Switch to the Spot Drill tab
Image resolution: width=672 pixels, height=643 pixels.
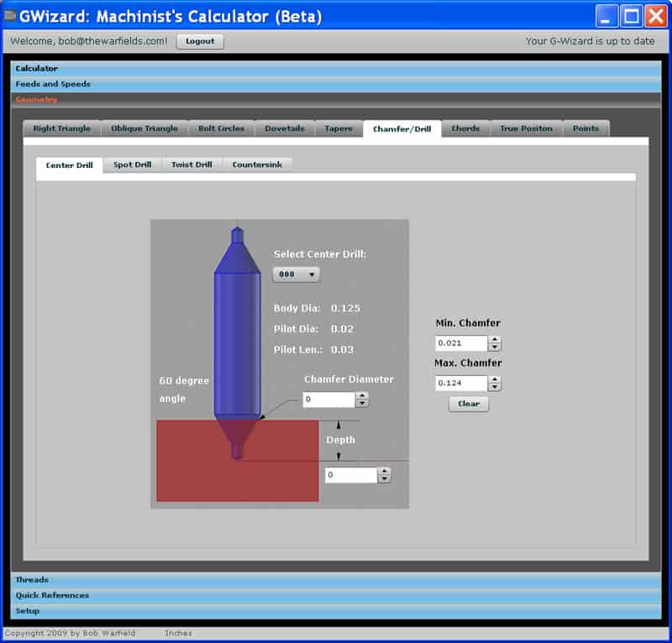click(x=132, y=165)
